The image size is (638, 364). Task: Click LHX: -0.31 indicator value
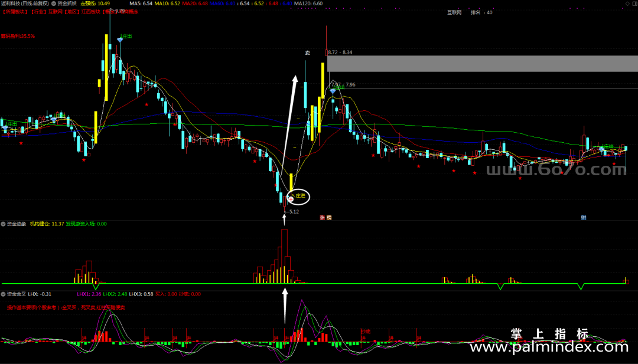pyautogui.click(x=40, y=294)
